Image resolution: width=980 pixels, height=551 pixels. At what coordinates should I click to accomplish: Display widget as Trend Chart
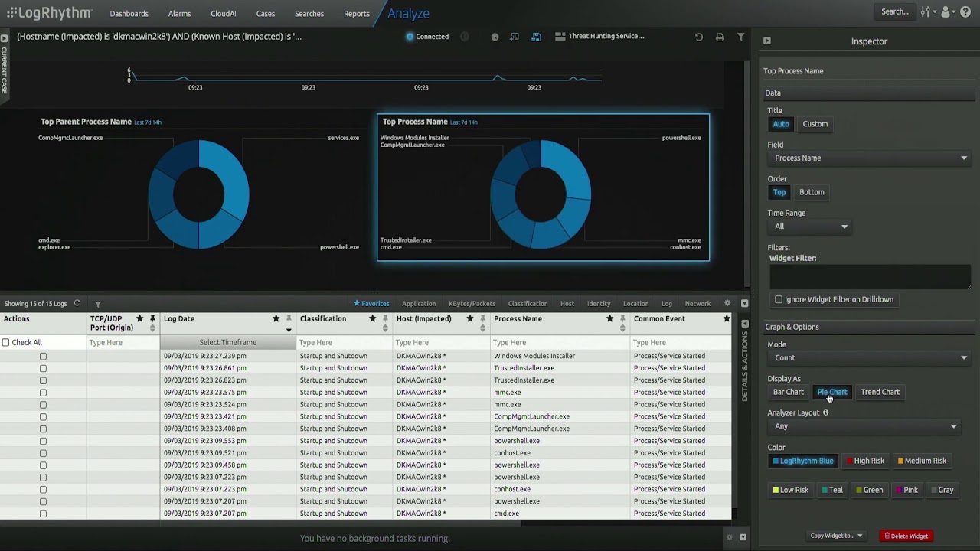pyautogui.click(x=880, y=392)
